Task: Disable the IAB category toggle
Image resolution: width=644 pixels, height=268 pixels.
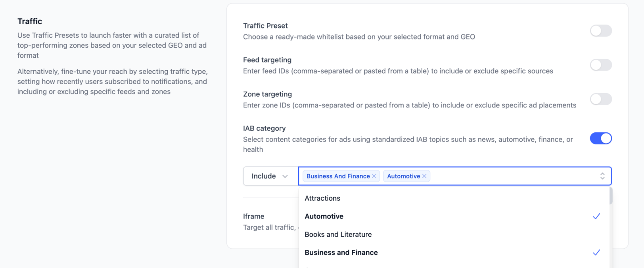Action: 600,138
